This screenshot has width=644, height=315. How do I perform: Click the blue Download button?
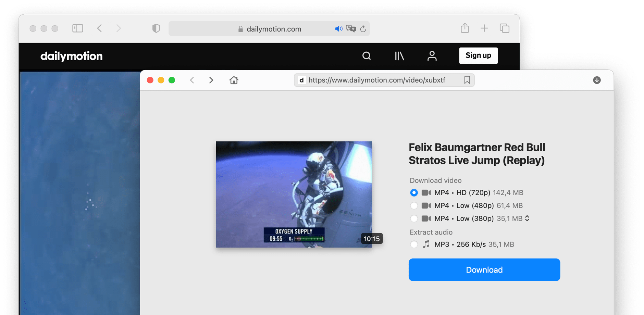(484, 270)
